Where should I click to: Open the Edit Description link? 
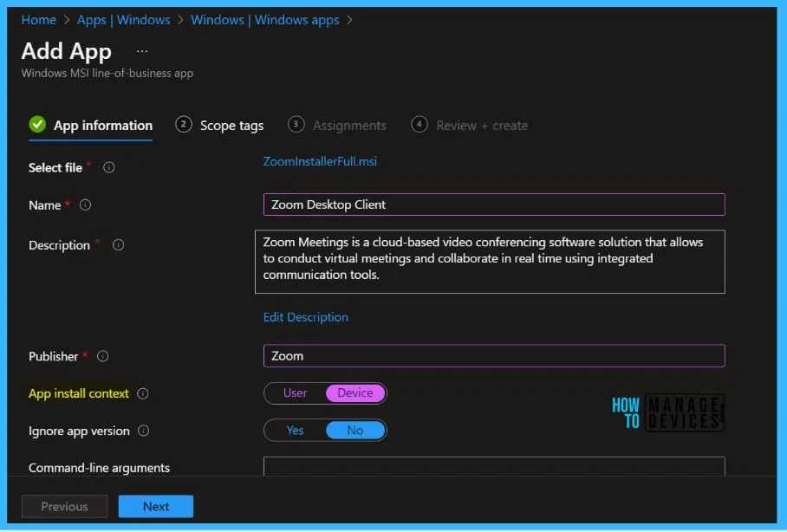tap(306, 317)
